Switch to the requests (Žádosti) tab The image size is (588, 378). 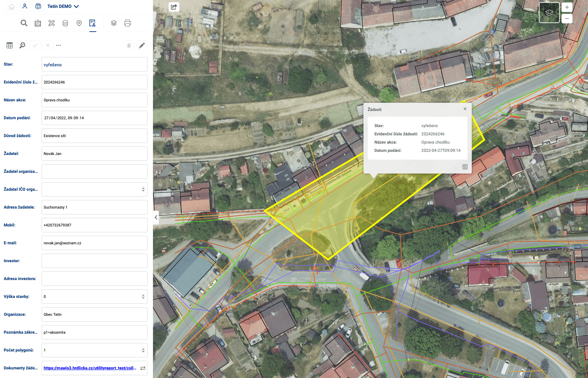[92, 23]
